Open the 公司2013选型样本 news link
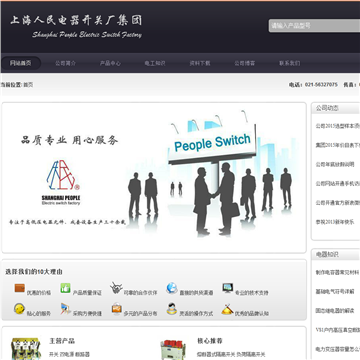This screenshot has width=360, height=360. 338,126
